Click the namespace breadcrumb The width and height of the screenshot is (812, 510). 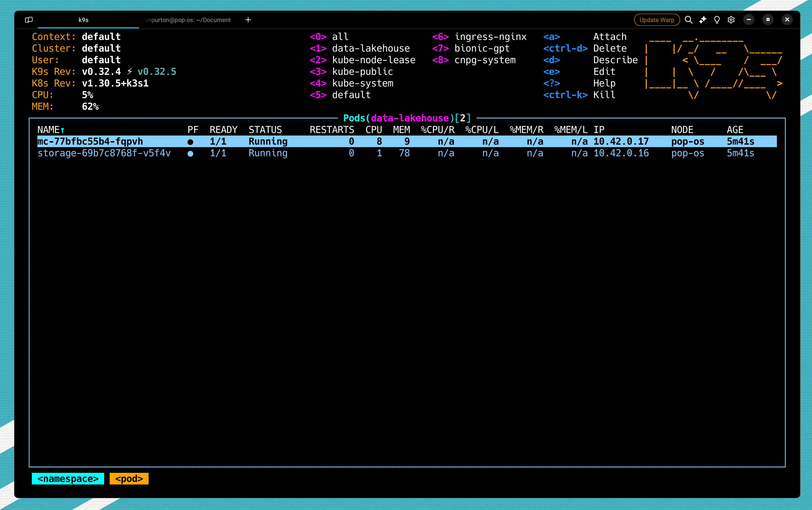point(68,479)
